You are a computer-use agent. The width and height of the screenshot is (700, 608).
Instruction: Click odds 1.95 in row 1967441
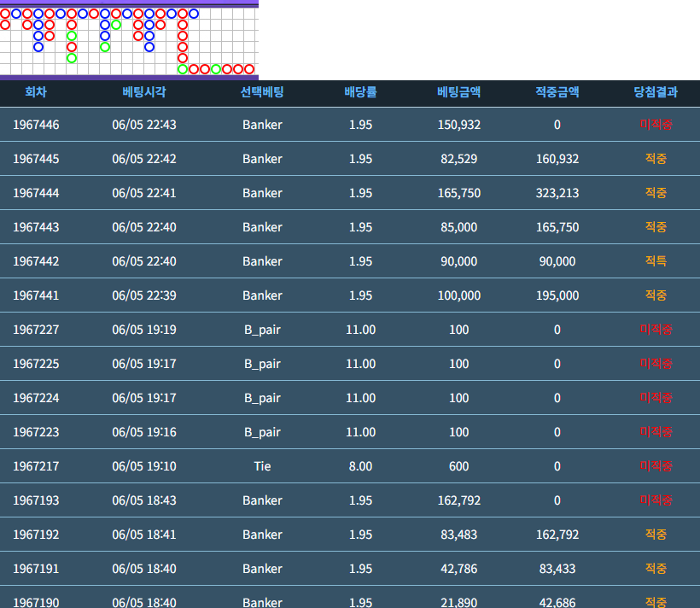tap(361, 295)
